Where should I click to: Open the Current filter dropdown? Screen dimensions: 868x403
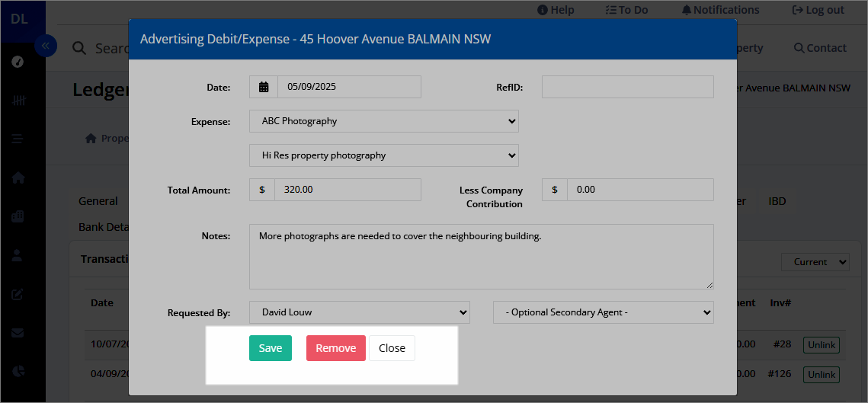click(x=815, y=262)
